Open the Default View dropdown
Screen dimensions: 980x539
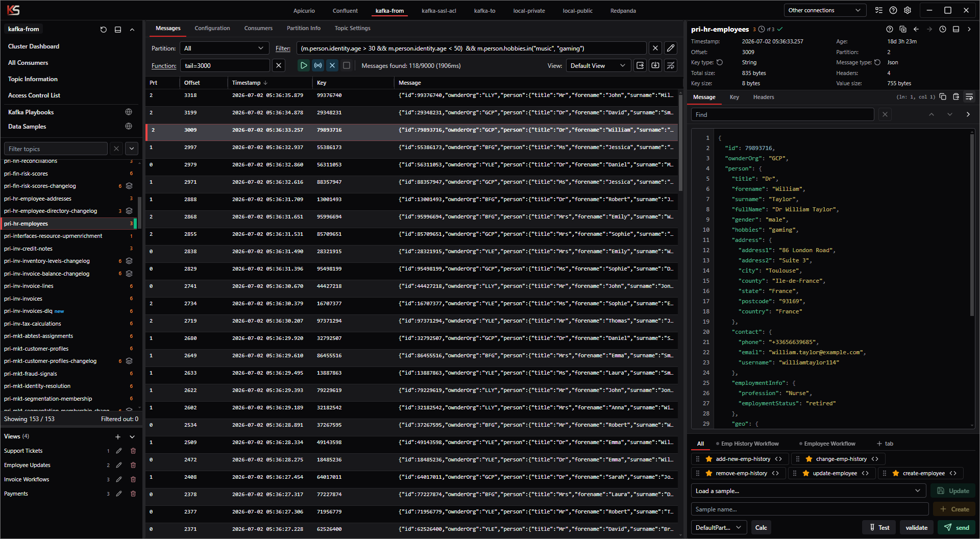pos(598,65)
